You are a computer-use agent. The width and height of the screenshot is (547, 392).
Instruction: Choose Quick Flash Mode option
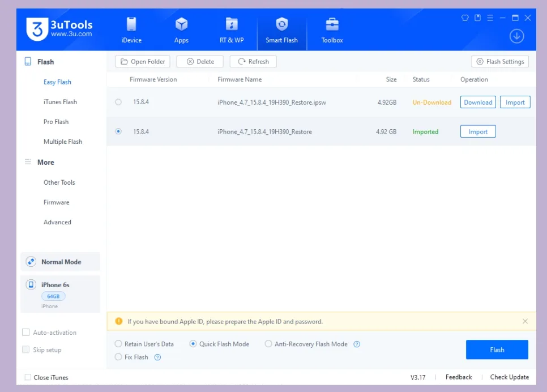pos(220,344)
